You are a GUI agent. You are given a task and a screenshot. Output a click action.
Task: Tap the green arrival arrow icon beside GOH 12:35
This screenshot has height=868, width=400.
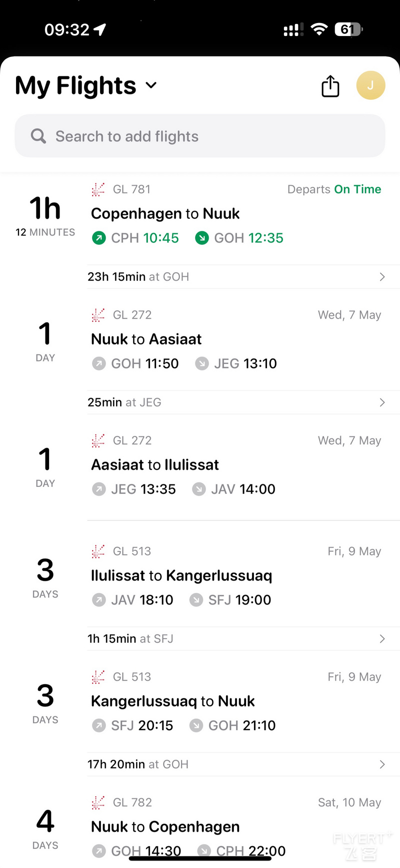[202, 238]
